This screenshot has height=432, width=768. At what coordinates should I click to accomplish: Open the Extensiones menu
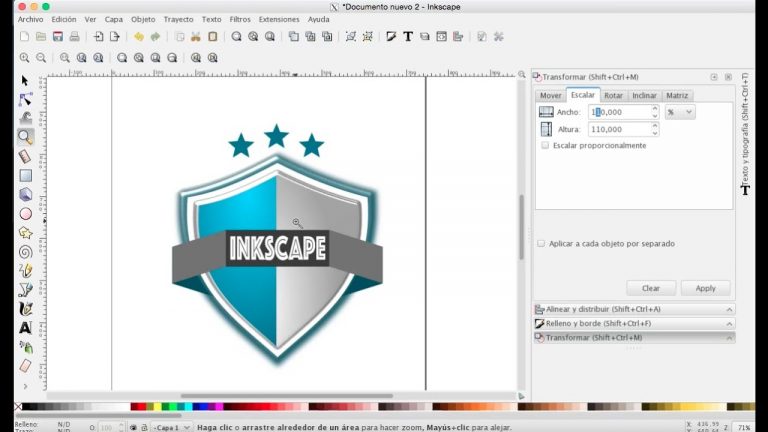click(x=279, y=19)
